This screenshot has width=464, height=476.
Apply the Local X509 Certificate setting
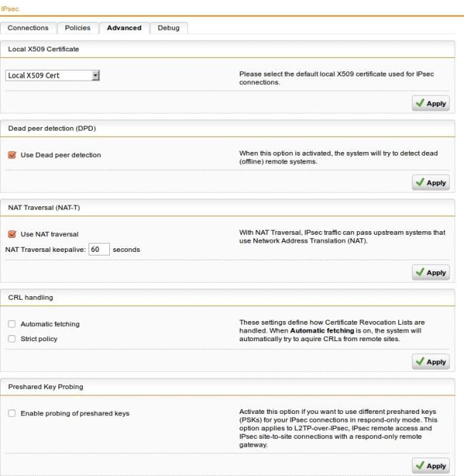[430, 103]
